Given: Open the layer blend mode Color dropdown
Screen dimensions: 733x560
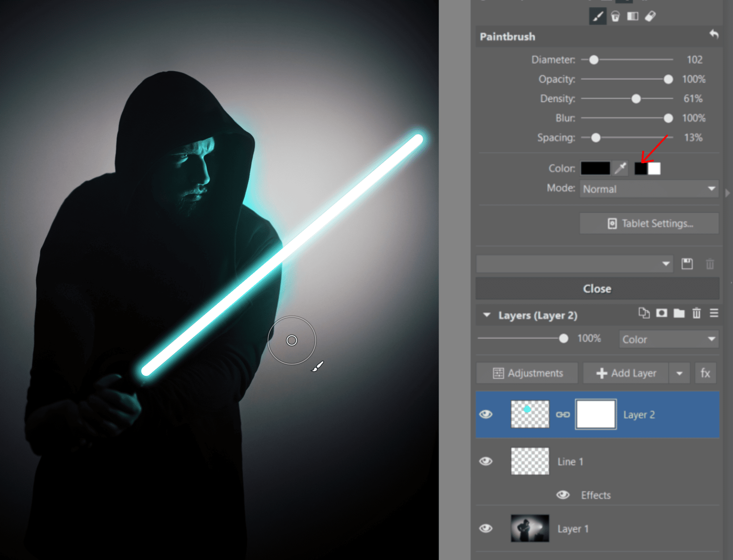Looking at the screenshot, I should [x=669, y=339].
